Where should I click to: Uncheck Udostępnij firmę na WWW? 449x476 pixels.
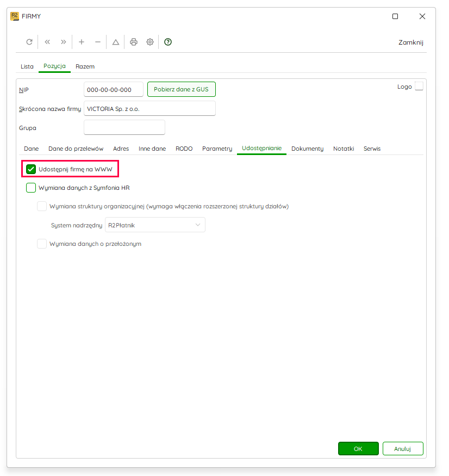tap(31, 169)
